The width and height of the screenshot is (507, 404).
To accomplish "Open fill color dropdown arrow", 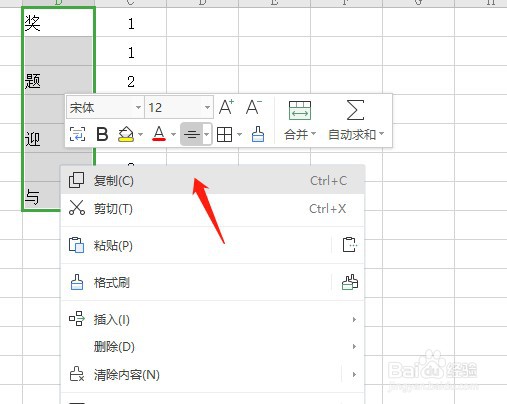I will click(140, 134).
